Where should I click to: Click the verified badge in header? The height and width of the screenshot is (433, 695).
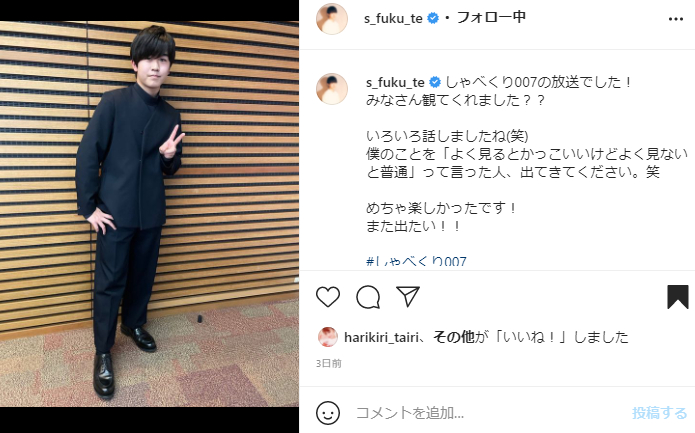[x=433, y=18]
